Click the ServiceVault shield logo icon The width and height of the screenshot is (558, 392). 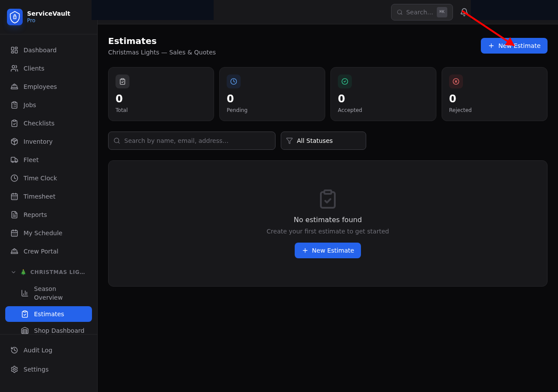coord(15,17)
